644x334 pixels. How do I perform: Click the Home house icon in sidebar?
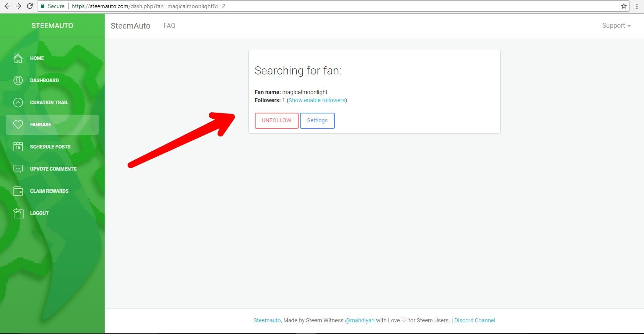tap(18, 58)
